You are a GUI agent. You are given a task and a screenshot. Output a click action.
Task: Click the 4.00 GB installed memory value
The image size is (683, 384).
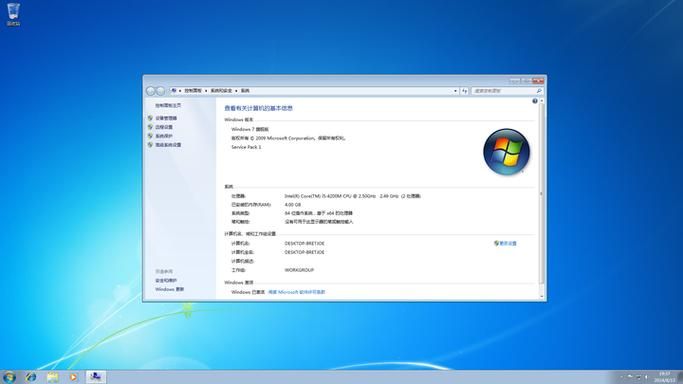(292, 205)
